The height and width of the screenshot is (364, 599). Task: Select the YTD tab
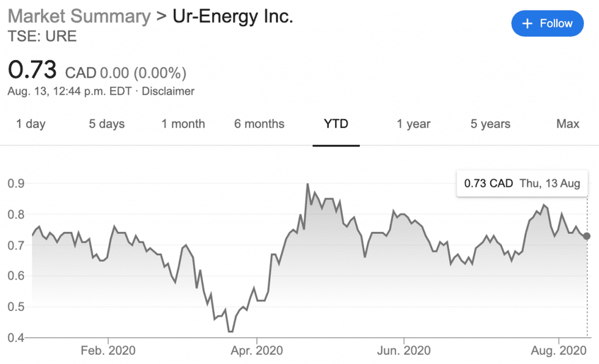point(336,124)
